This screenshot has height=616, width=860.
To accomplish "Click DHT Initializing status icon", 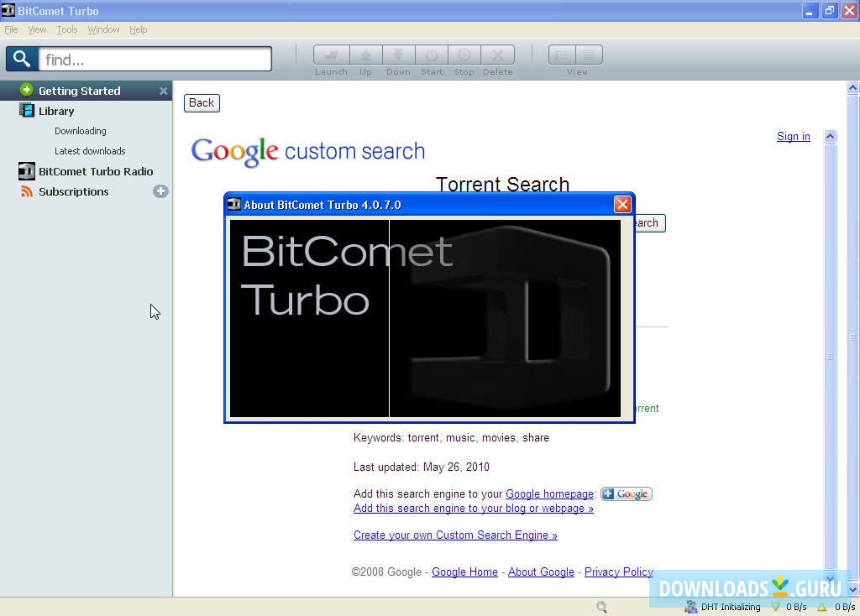I will [690, 607].
